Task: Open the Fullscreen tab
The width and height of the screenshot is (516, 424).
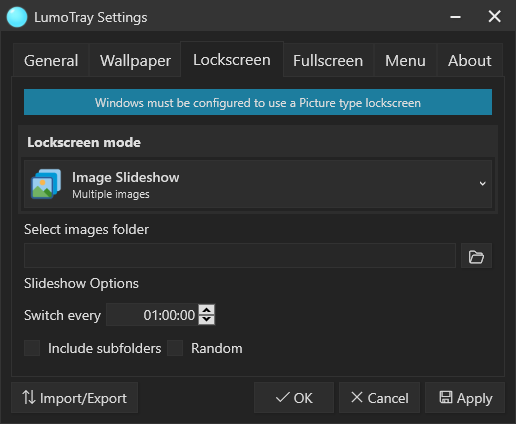Action: pos(328,61)
